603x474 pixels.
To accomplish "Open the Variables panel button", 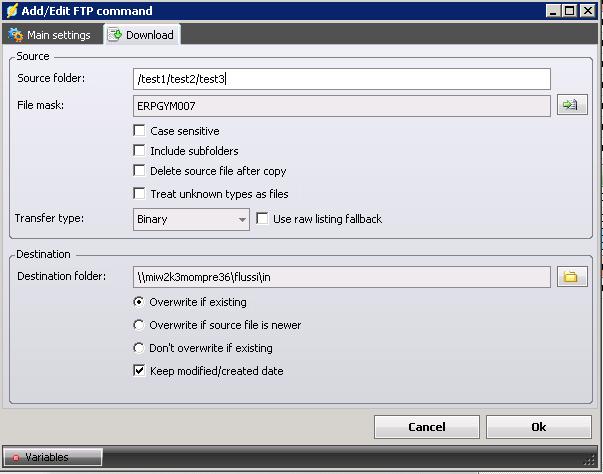I will [53, 457].
